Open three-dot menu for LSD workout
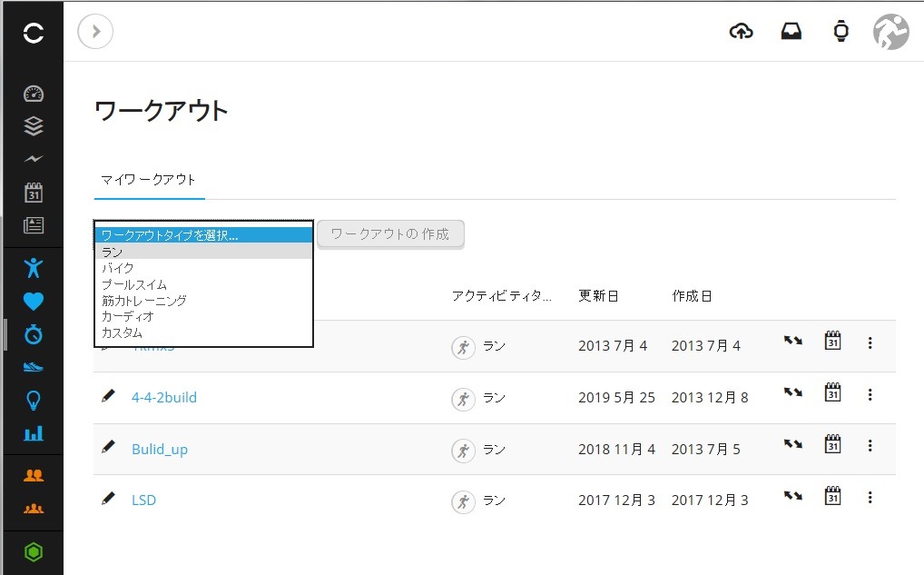The width and height of the screenshot is (924, 575). point(870,498)
